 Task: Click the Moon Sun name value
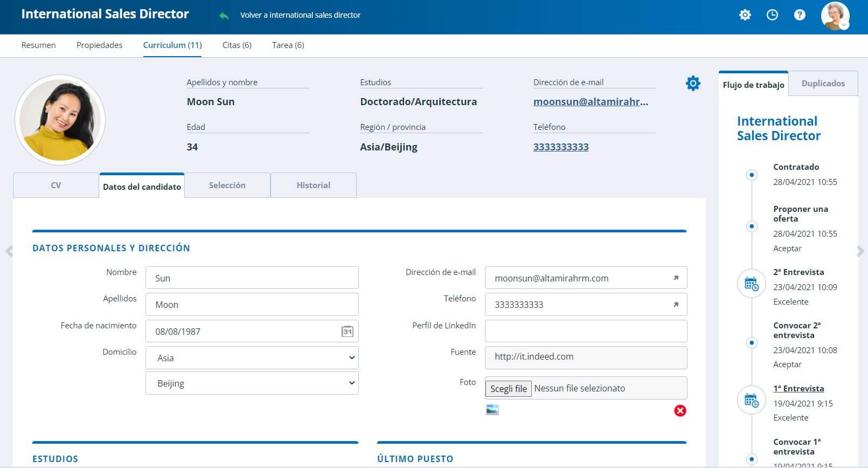[211, 101]
